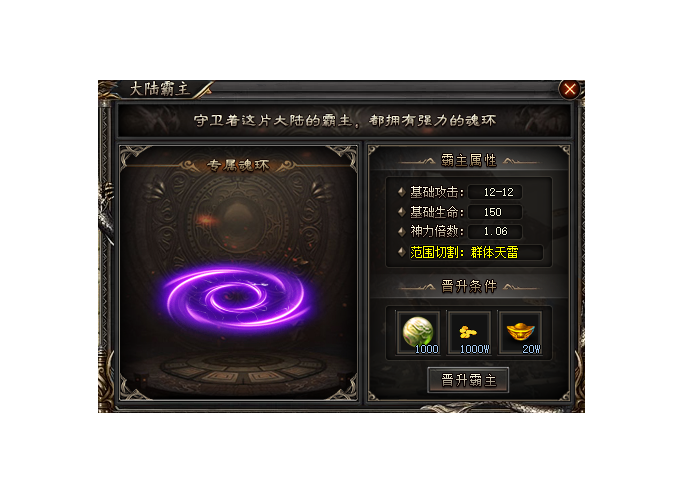
Task: Select the gold coins cost icon
Action: pyautogui.click(x=469, y=333)
